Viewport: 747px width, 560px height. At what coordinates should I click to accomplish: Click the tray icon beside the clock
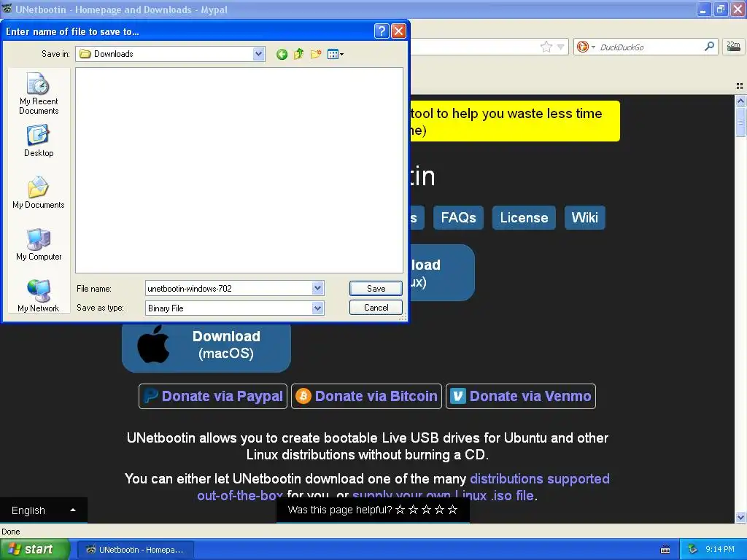click(x=693, y=550)
